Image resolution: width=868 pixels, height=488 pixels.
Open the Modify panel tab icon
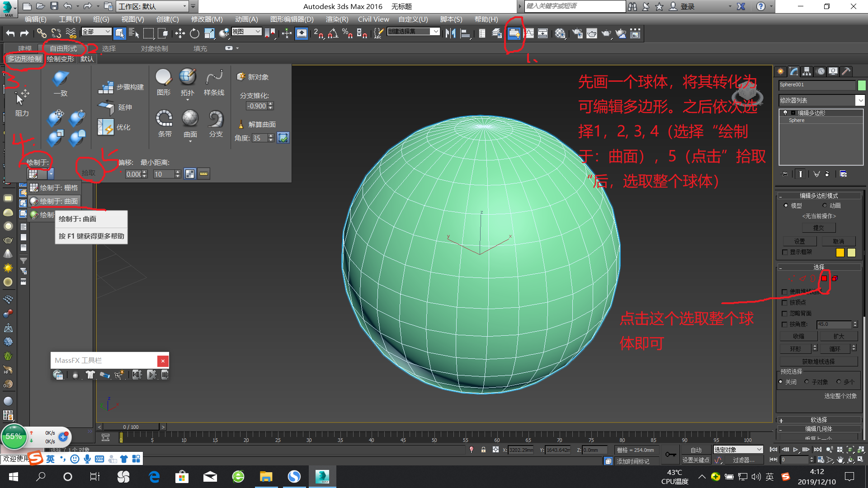coord(794,71)
